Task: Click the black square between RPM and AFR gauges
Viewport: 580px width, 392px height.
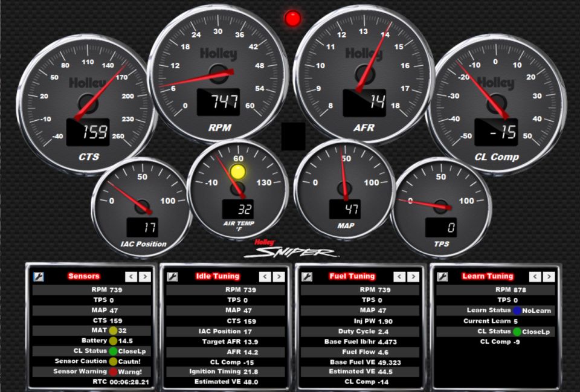Action: pyautogui.click(x=294, y=137)
